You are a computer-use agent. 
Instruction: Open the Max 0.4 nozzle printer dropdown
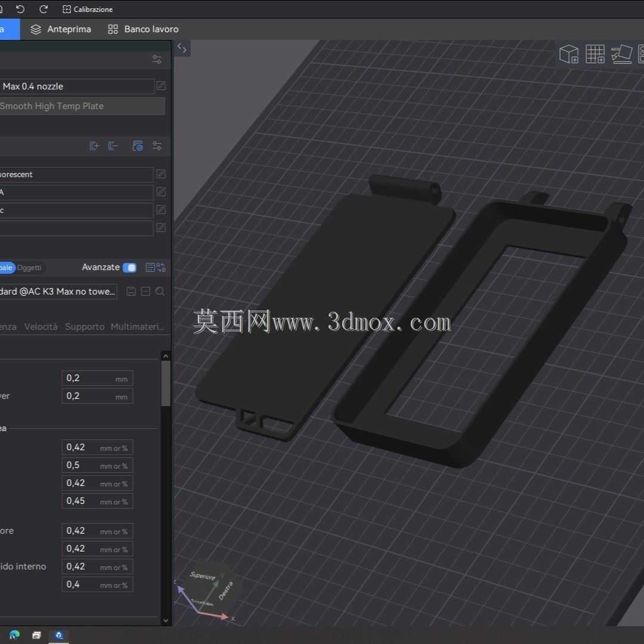(x=77, y=86)
